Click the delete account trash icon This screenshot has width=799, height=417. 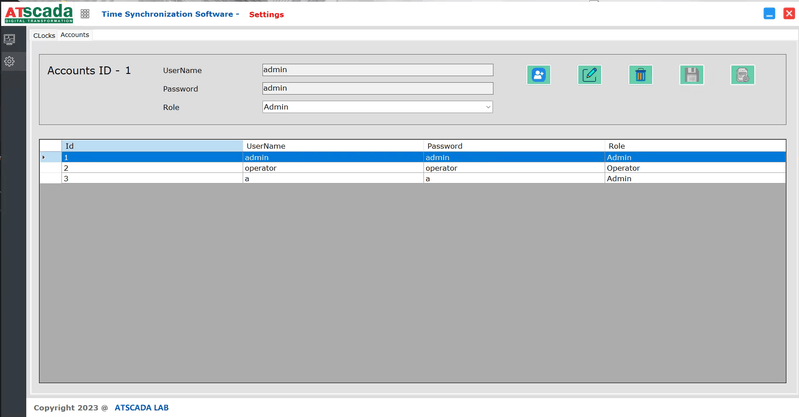(640, 75)
